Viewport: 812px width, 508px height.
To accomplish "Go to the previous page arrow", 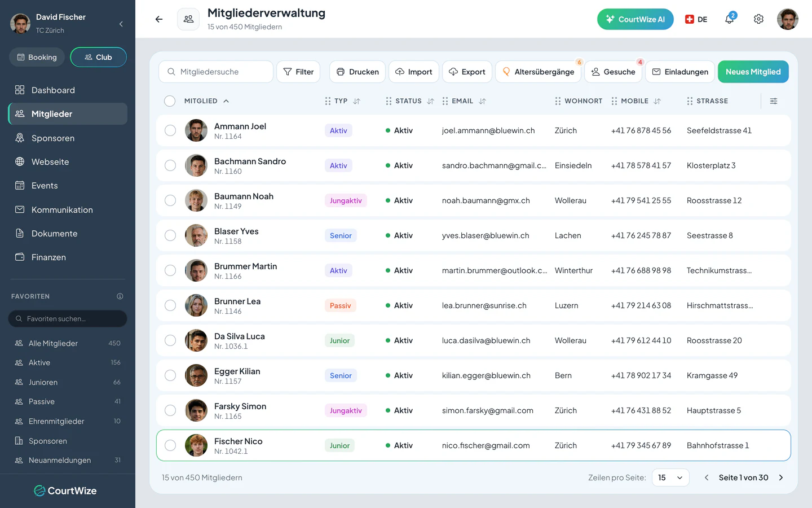I will click(707, 478).
